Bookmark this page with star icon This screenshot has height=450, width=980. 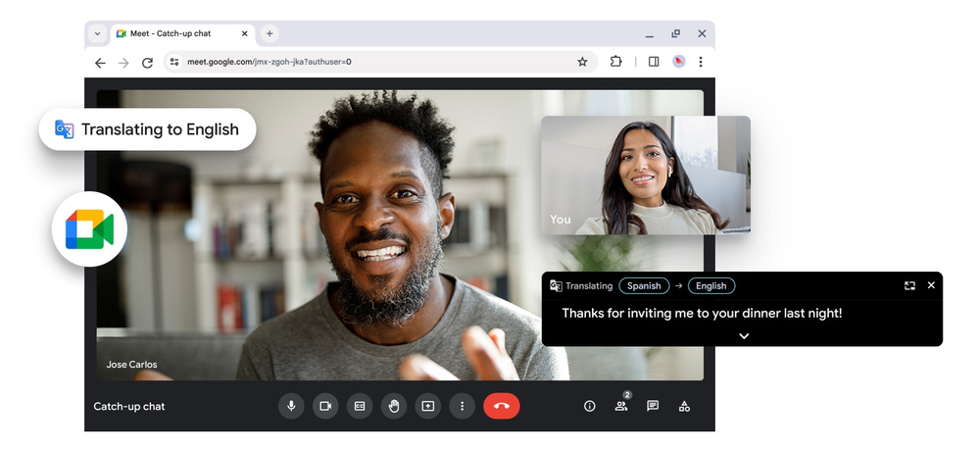[x=582, y=62]
